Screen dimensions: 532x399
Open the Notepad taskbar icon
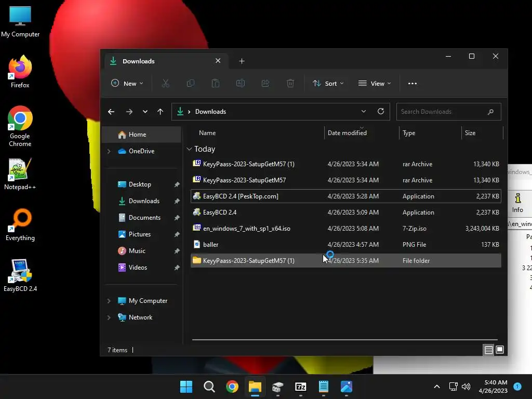pos(323,387)
